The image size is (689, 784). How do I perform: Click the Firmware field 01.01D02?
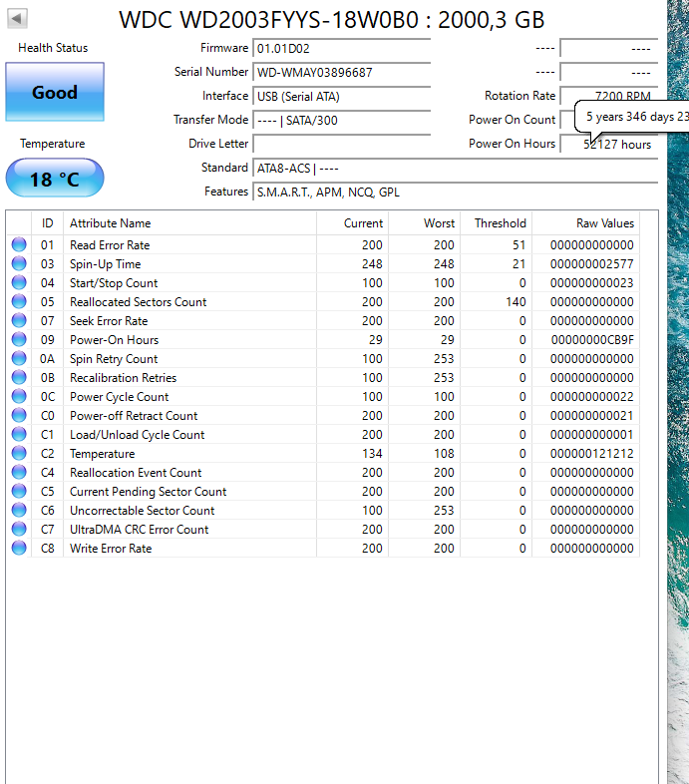coord(341,49)
